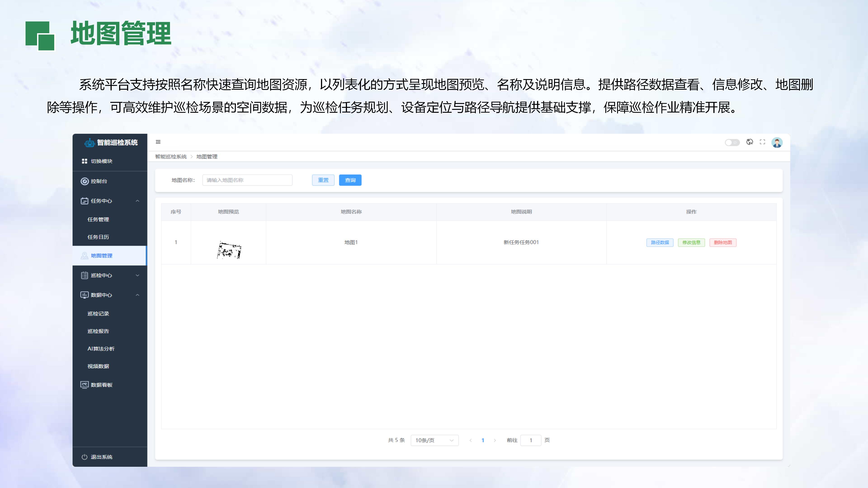868x488 pixels.
Task: Click the 查询 button
Action: pos(350,180)
